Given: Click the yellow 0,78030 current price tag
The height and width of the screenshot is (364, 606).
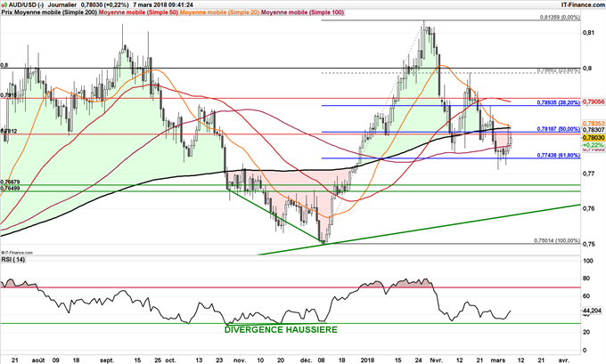Looking at the screenshot, I should (x=594, y=137).
